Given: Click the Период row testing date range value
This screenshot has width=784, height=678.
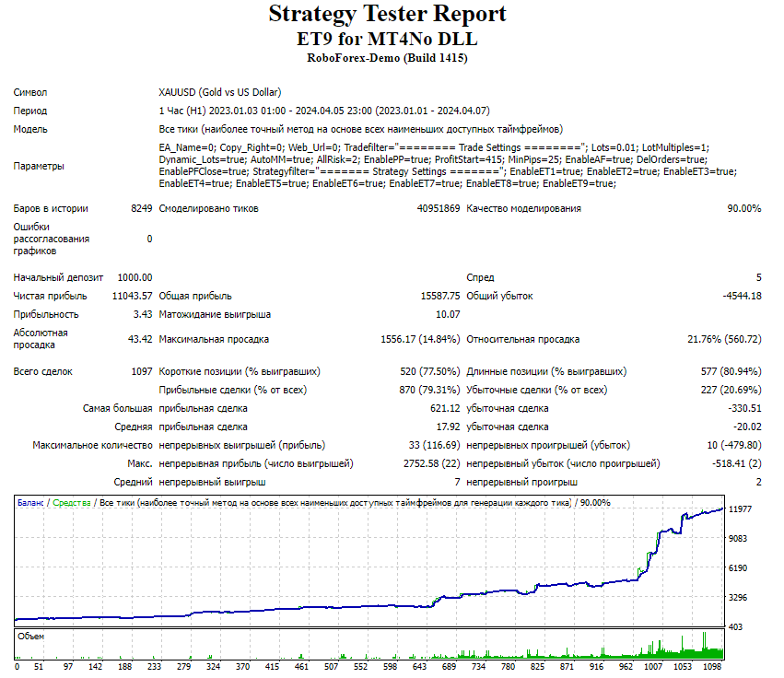Looking at the screenshot, I should click(324, 111).
